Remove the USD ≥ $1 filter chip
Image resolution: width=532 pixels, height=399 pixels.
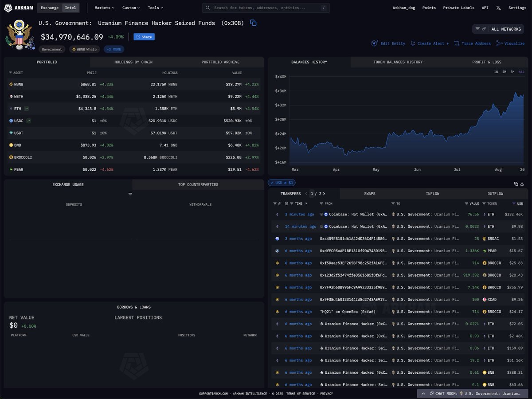pyautogui.click(x=272, y=183)
